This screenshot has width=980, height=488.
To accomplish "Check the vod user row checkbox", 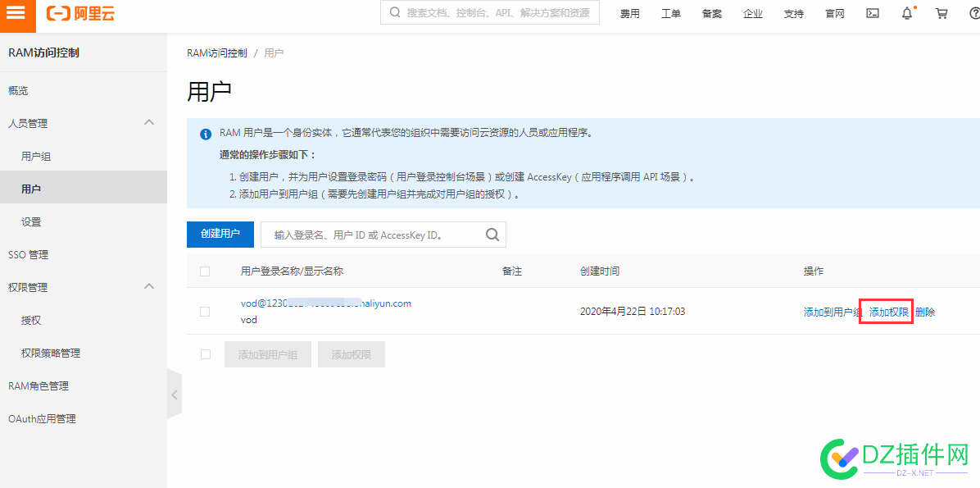I will click(x=205, y=311).
